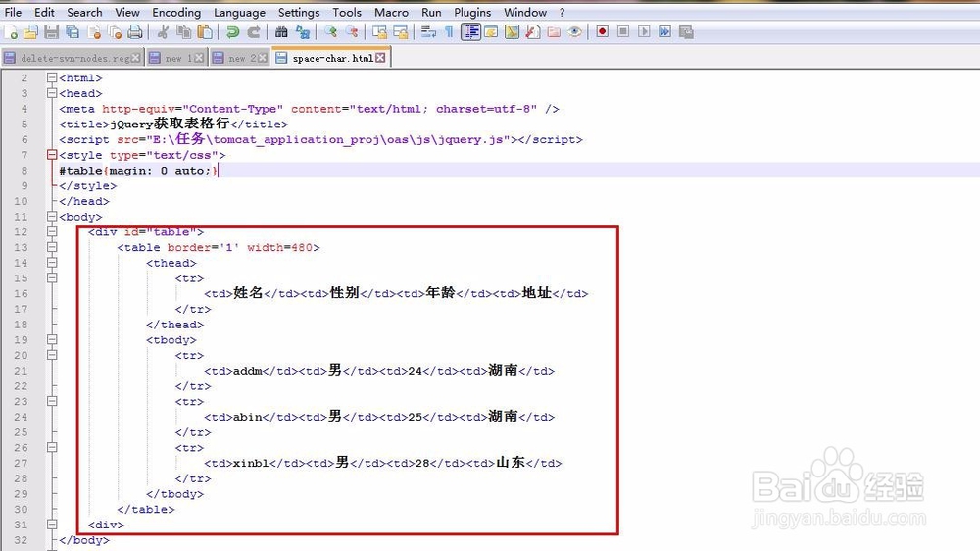Collapse the <tr> fold on line 23

(x=52, y=401)
